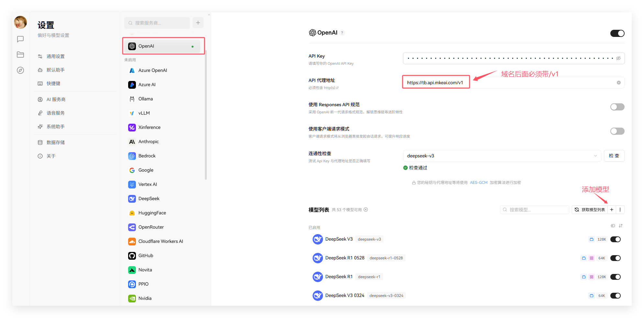Toggle the API Key visibility eye icon

click(618, 58)
